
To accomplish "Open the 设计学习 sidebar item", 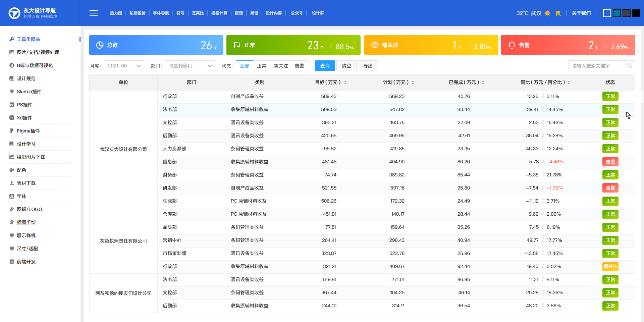I will (26, 144).
